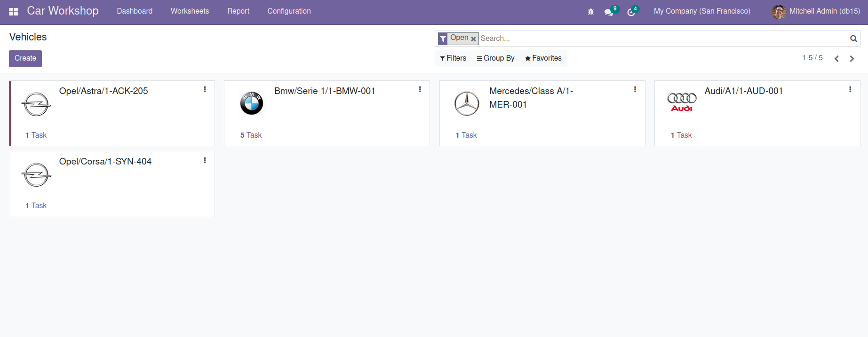This screenshot has height=337, width=868.
Task: Click the Mercedes star logo
Action: click(467, 103)
